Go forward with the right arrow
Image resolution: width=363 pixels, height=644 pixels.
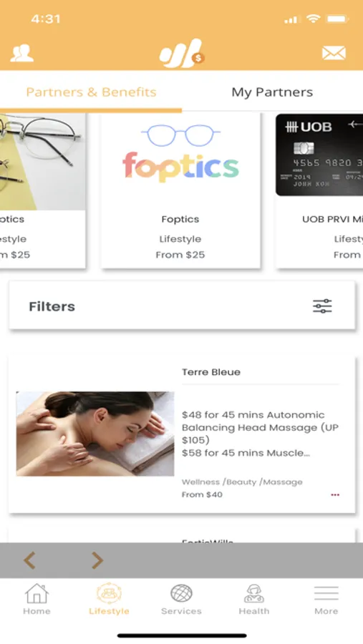click(97, 560)
